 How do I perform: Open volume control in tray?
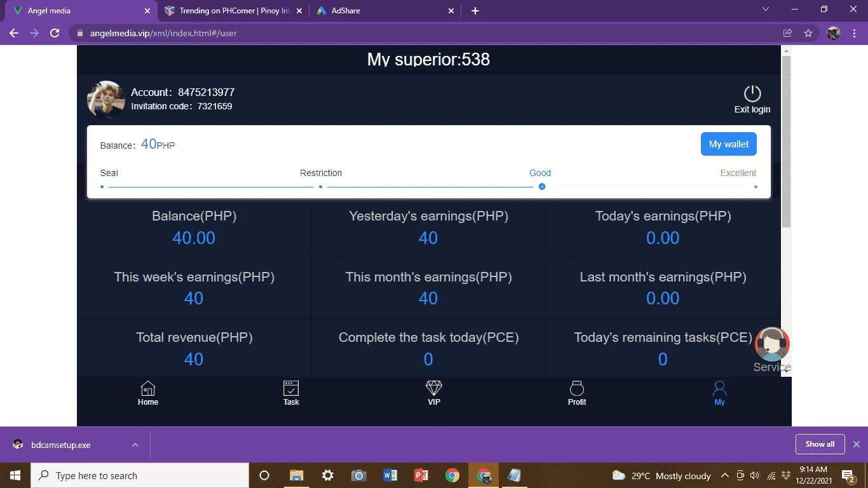click(755, 475)
